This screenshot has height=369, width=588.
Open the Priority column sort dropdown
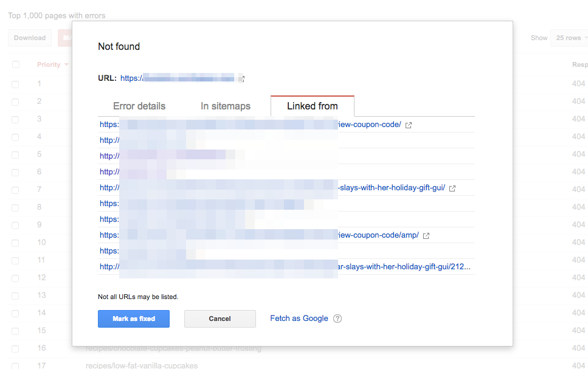[52, 64]
